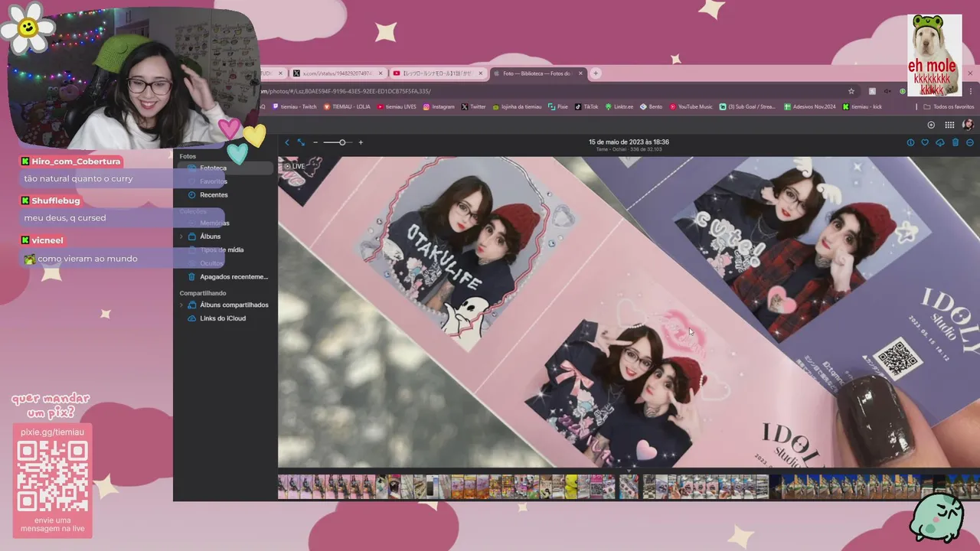Close the Foto — Biblioteca tab
The height and width of the screenshot is (551, 980).
click(x=580, y=73)
